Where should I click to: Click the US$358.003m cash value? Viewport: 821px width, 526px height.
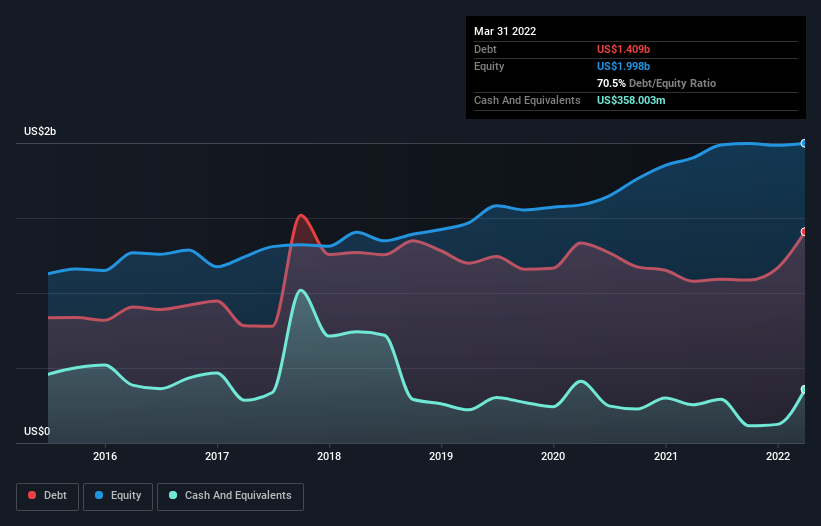click(x=631, y=100)
